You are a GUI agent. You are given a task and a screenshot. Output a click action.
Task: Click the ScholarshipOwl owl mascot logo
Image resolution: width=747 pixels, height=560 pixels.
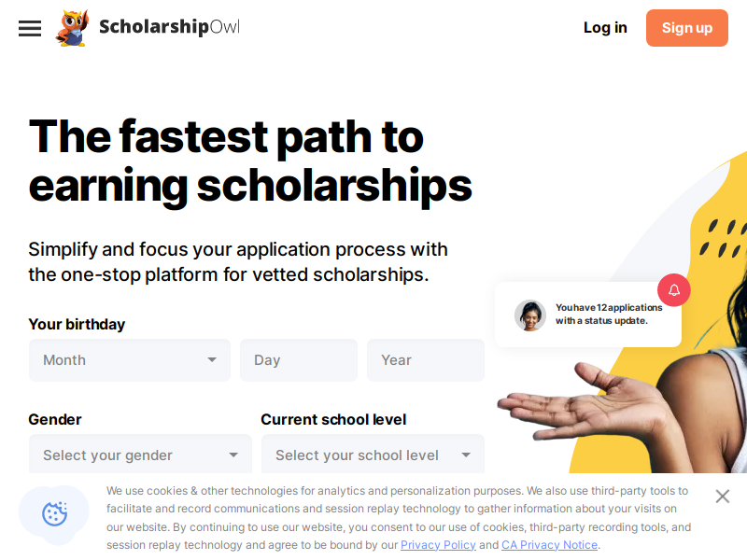pyautogui.click(x=72, y=28)
